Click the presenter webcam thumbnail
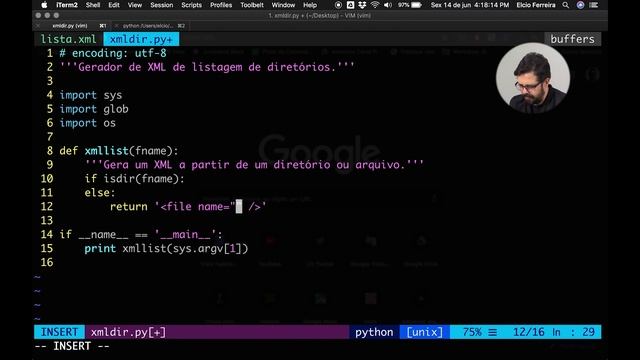Image resolution: width=640 pixels, height=360 pixels. (x=533, y=78)
